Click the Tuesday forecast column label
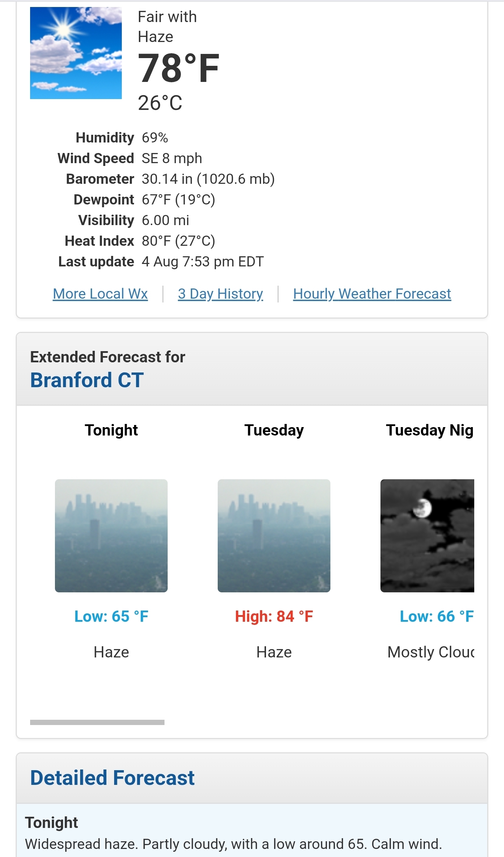The image size is (504, 857). (274, 430)
